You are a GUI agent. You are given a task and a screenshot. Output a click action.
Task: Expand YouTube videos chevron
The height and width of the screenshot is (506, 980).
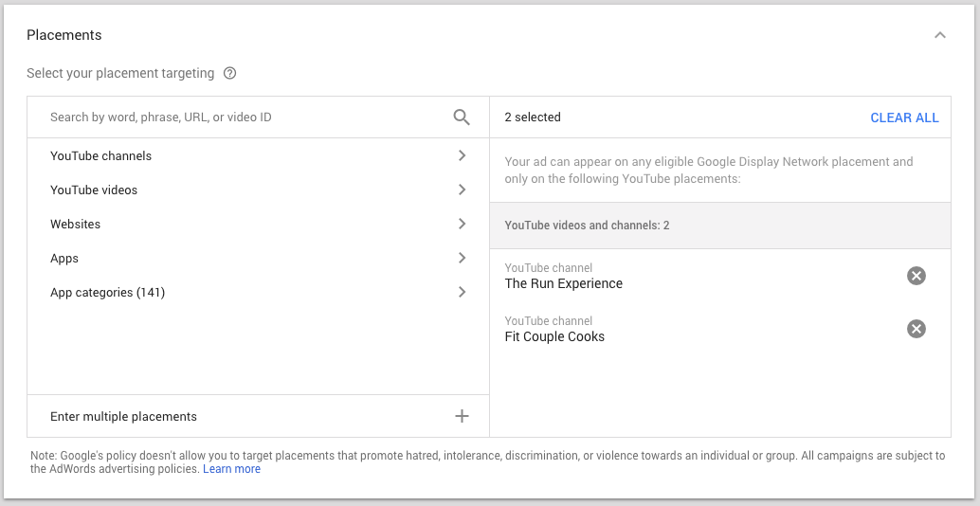(x=462, y=190)
